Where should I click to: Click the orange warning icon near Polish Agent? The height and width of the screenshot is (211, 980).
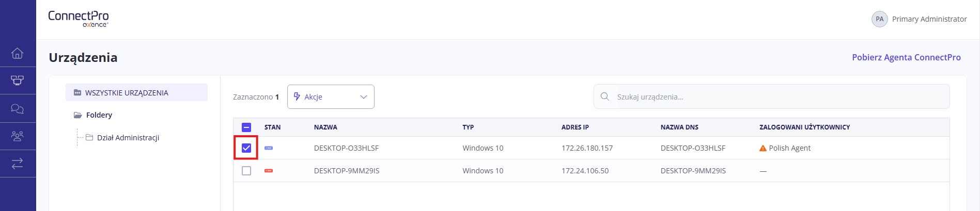click(x=763, y=148)
